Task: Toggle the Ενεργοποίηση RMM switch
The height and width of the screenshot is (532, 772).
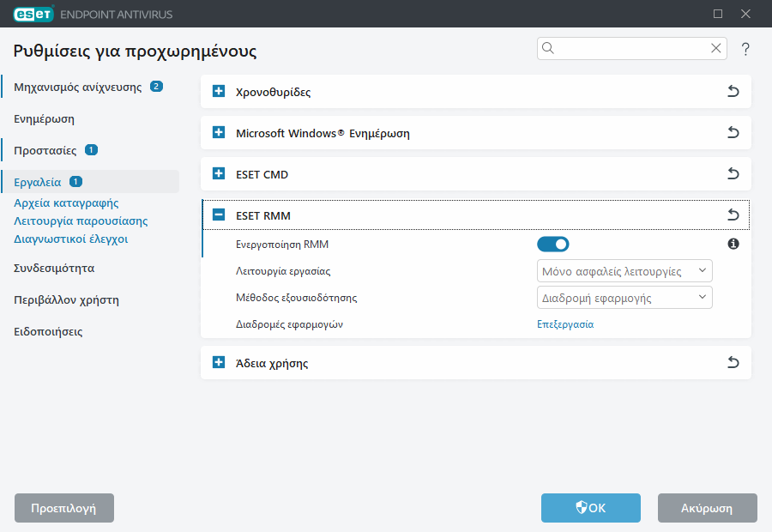Action: tap(553, 245)
